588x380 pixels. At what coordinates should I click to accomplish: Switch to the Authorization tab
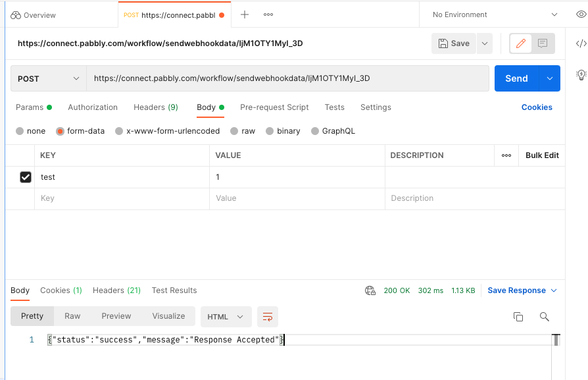point(93,107)
